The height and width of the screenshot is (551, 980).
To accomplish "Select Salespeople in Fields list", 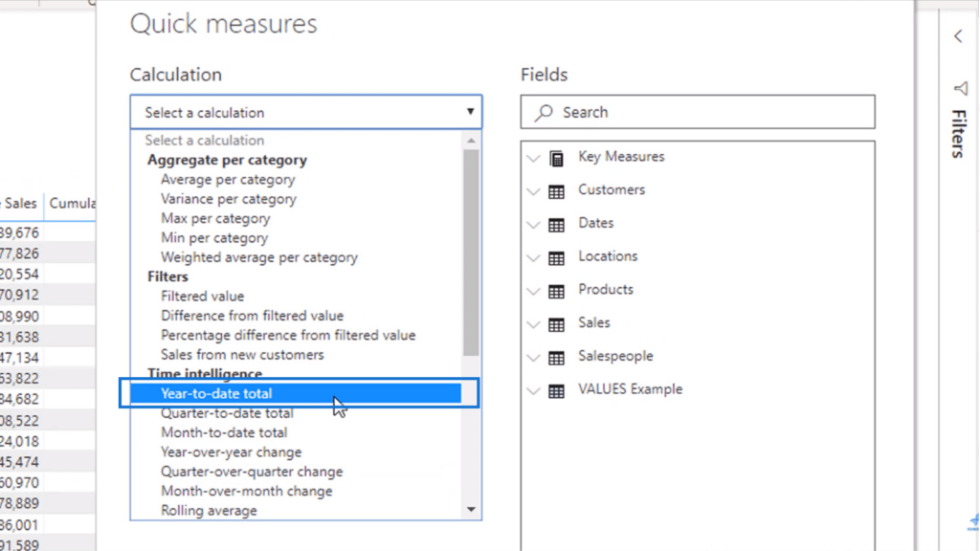I will point(615,356).
